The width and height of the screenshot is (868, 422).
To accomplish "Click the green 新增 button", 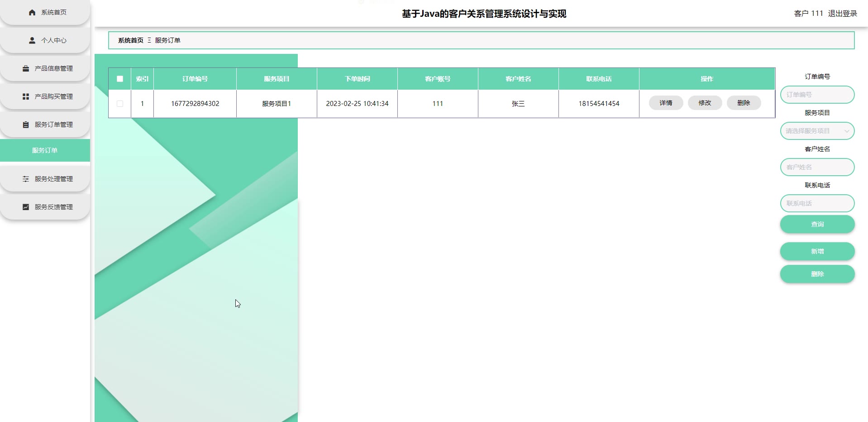I will pos(817,251).
